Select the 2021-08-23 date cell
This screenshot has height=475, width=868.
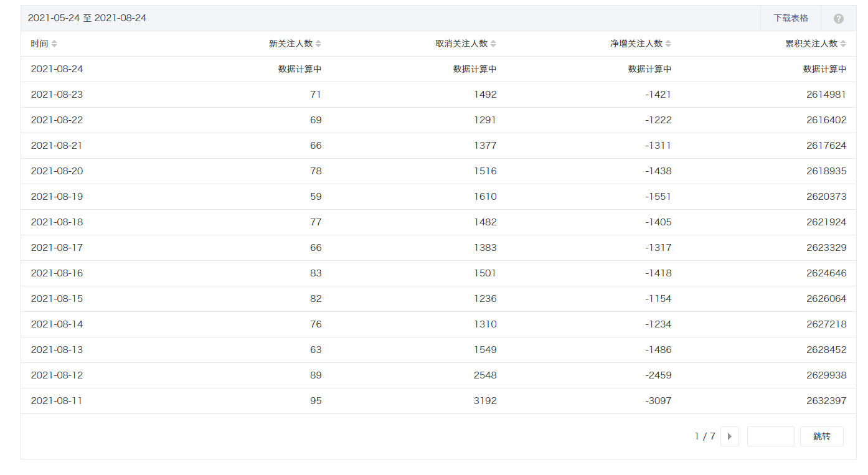[x=57, y=95]
